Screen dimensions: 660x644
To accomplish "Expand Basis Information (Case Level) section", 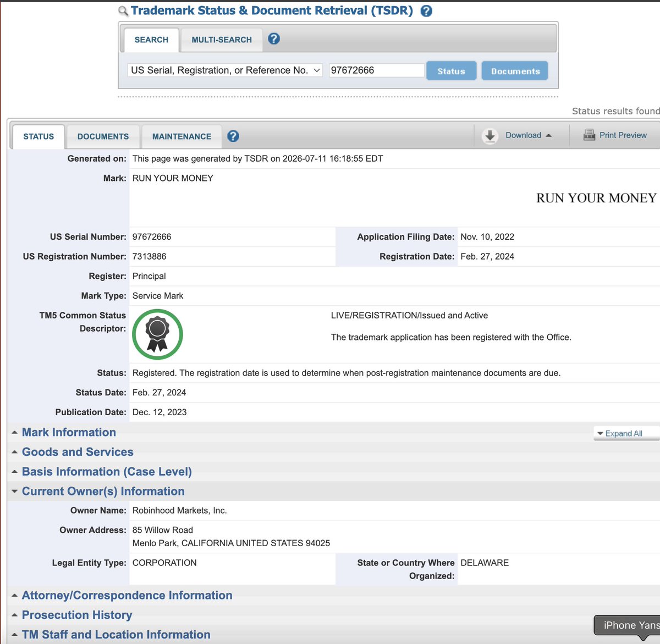I will tap(107, 472).
